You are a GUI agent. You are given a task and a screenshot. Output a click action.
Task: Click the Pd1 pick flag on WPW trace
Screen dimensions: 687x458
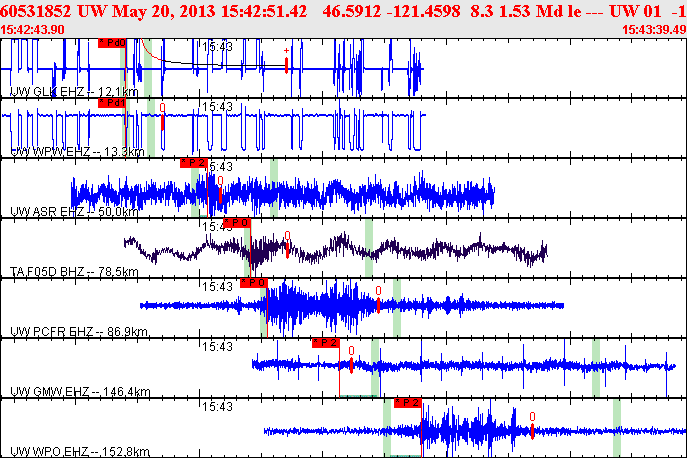[x=112, y=103]
